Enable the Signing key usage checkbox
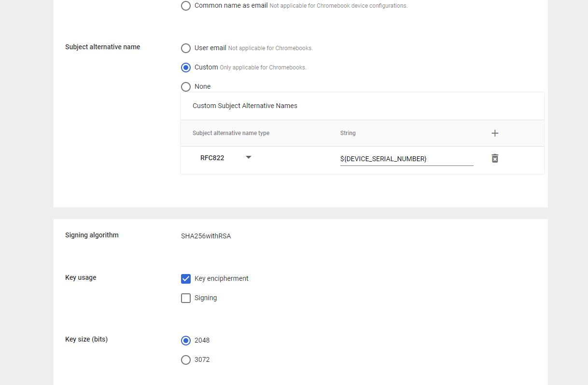This screenshot has width=588, height=385. (186, 298)
